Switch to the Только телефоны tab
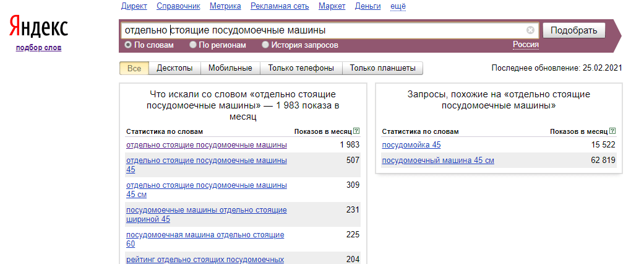Screen dimensions: 644x264 point(301,68)
